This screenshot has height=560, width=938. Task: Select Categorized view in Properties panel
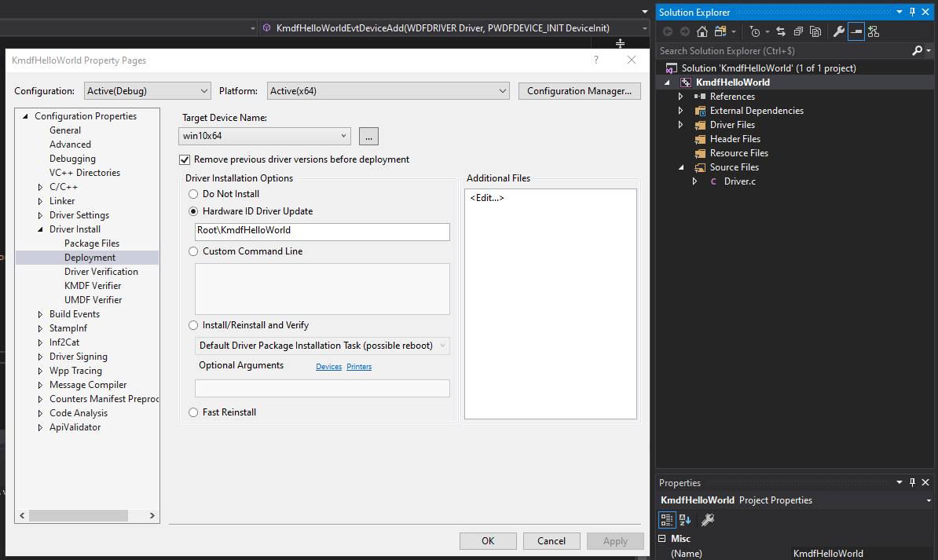(x=666, y=520)
